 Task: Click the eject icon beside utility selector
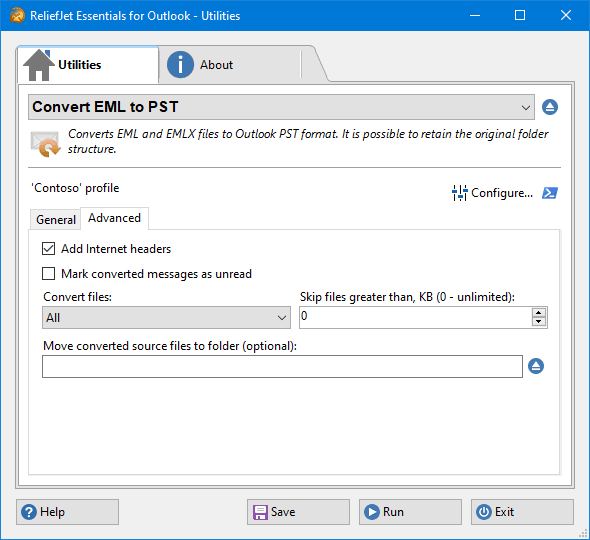pyautogui.click(x=550, y=107)
